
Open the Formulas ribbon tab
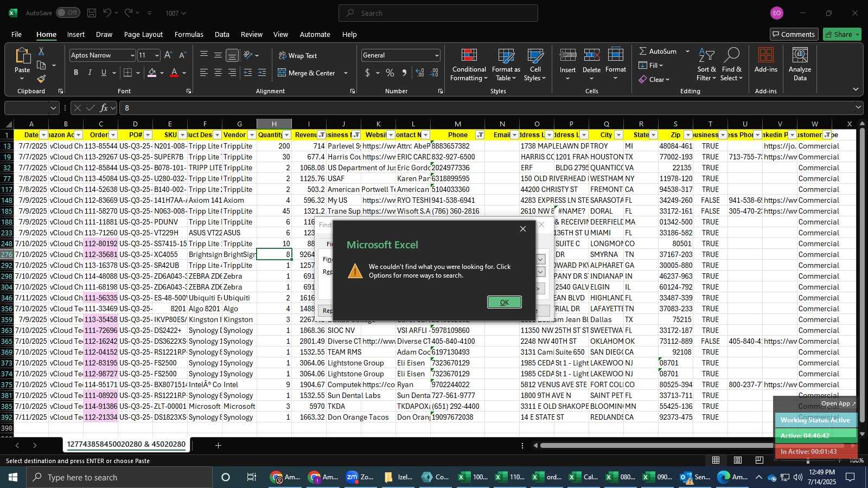click(x=189, y=34)
